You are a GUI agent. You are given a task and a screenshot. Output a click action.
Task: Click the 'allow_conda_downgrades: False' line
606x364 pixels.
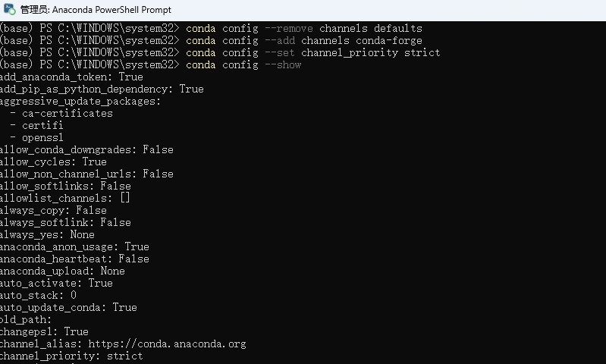pos(86,149)
